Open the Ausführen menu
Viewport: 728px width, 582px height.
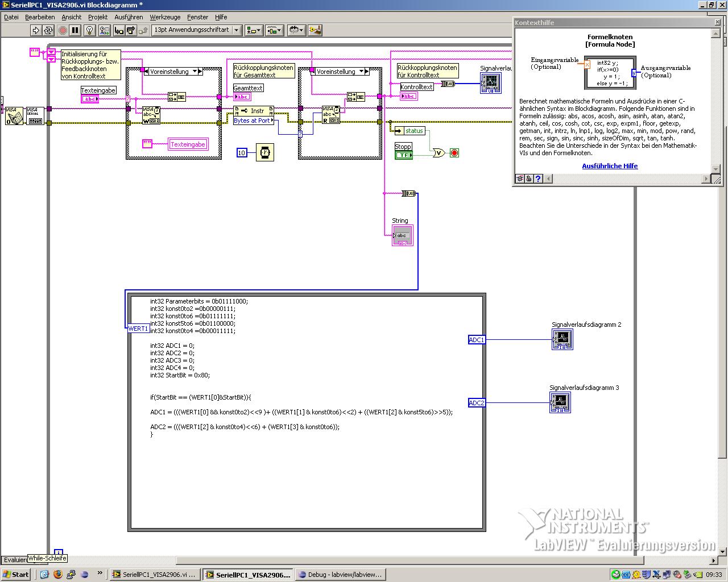point(129,17)
